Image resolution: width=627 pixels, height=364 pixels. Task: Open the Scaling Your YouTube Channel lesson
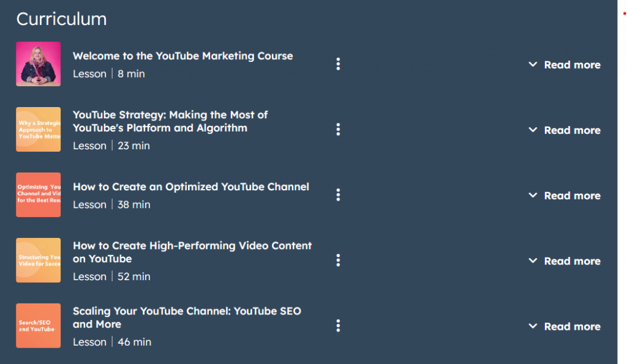[187, 318]
